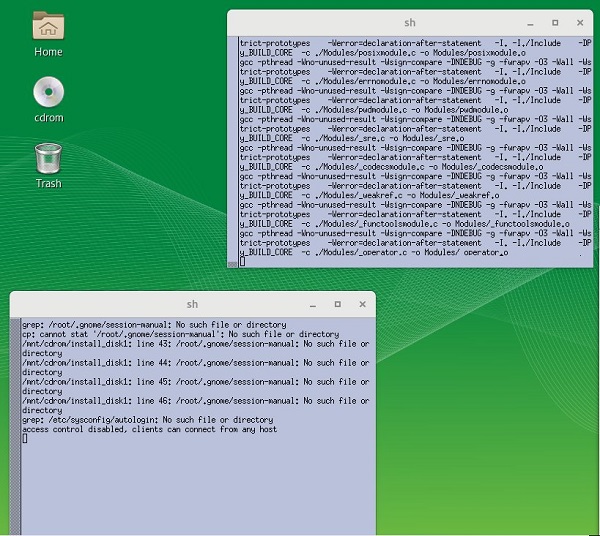The width and height of the screenshot is (600, 536).
Task: Open the cdrom disc icon
Action: (47, 92)
